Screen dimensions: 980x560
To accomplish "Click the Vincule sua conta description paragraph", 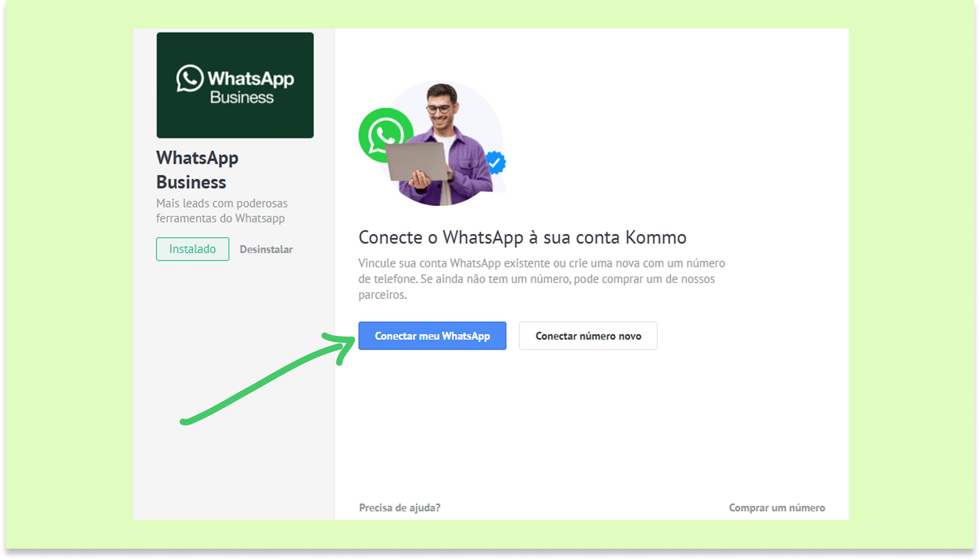I will pyautogui.click(x=541, y=279).
